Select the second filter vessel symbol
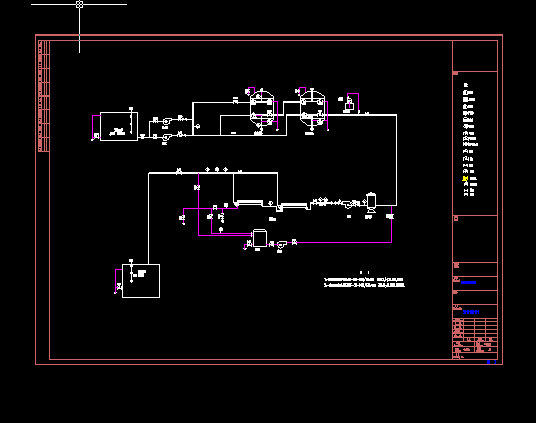The image size is (536, 423). click(x=312, y=109)
